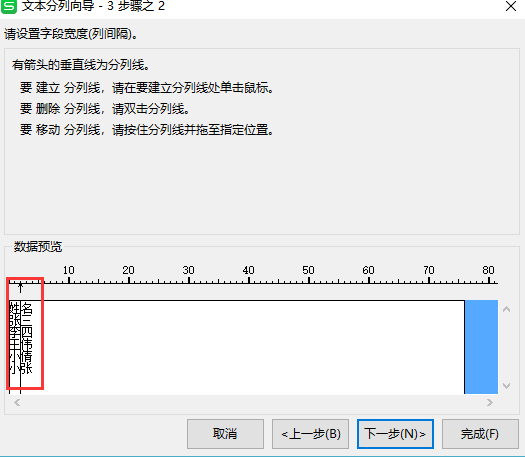The image size is (525, 457).
Task: Proceed with 下一步(N) button
Action: [395, 434]
